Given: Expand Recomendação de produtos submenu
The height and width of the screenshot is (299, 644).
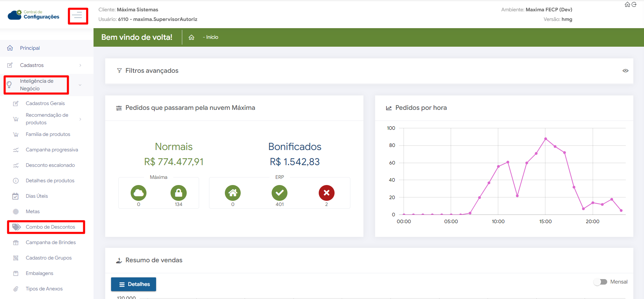Looking at the screenshot, I should [x=80, y=119].
